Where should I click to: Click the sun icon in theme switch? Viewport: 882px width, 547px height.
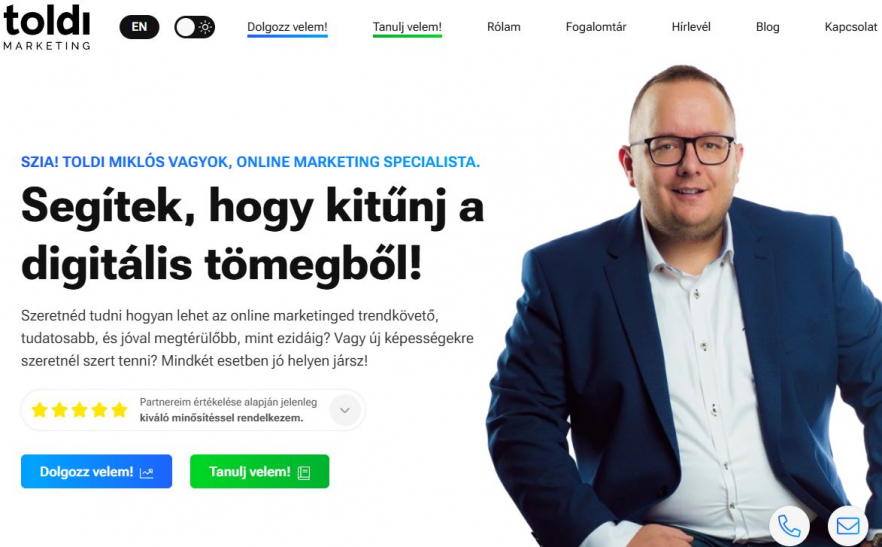(x=205, y=27)
